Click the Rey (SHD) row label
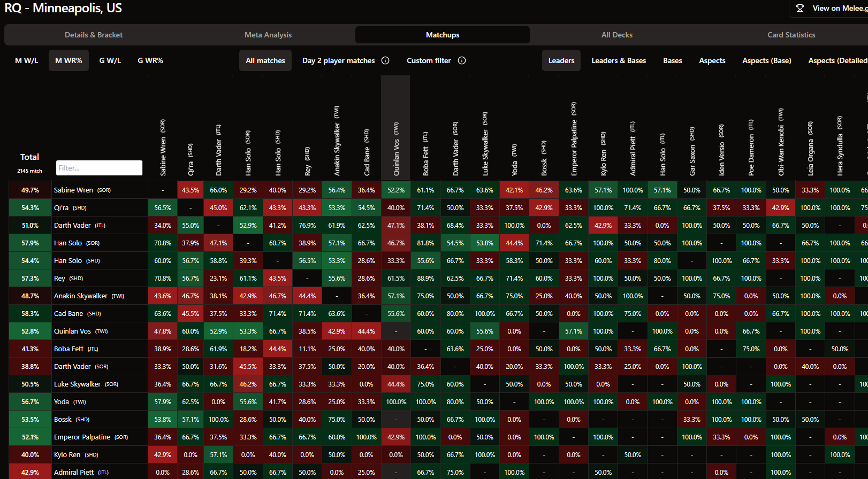Viewport: 868px width, 479px height. (x=68, y=278)
